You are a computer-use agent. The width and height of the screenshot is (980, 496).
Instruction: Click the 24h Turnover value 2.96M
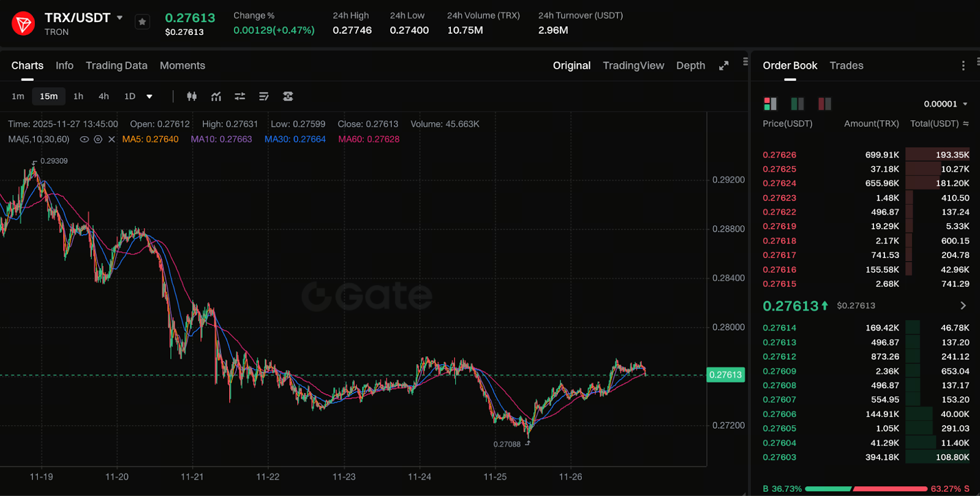[553, 30]
